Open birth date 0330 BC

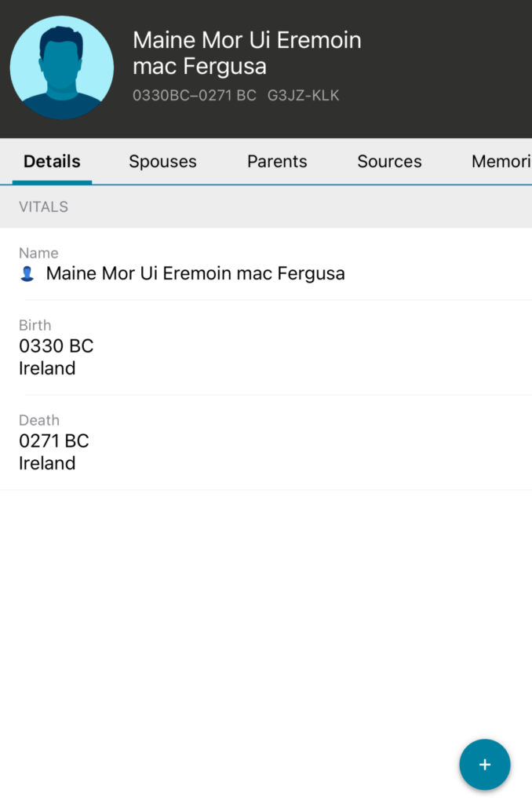coord(56,345)
